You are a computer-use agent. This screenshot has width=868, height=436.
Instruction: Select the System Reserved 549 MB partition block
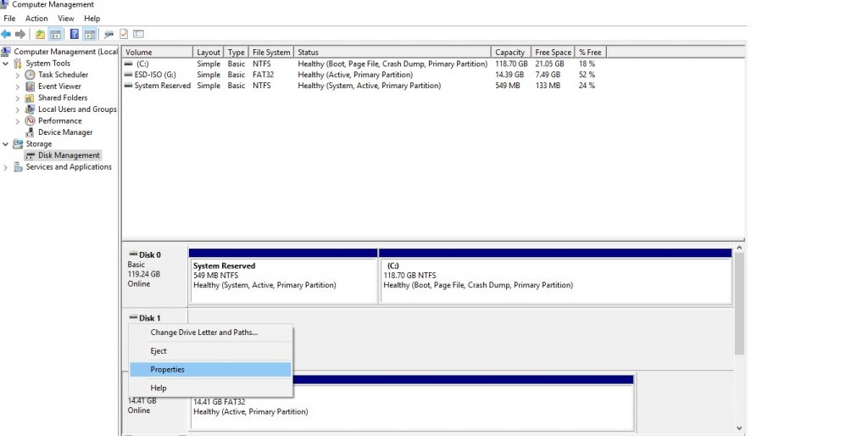tap(283, 276)
